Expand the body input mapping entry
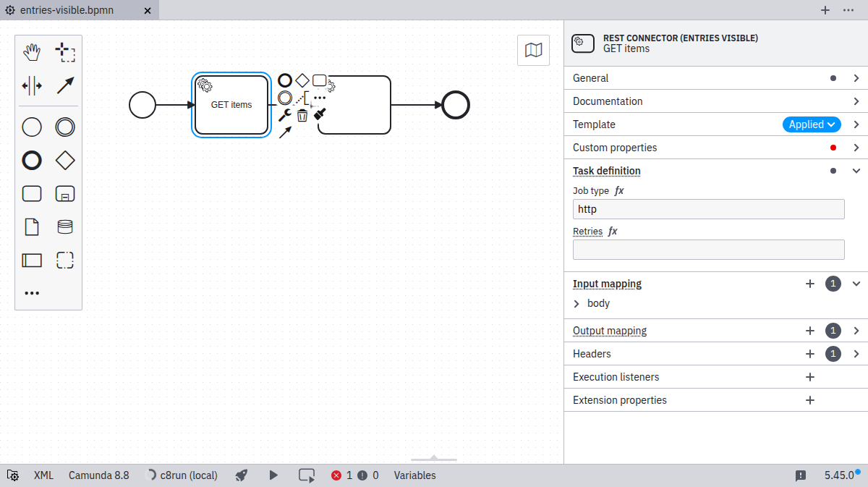This screenshot has width=868, height=487. [576, 304]
